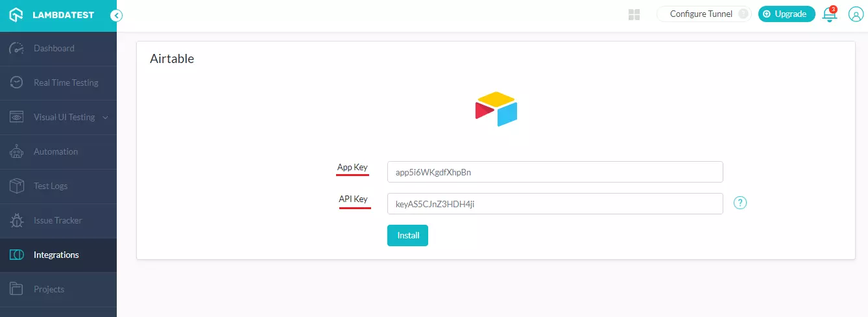Open Automation menu item
868x317 pixels.
(58, 152)
